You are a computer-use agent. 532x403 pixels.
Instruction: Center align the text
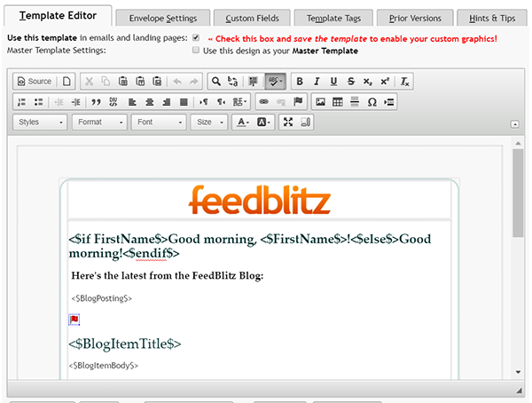pyautogui.click(x=150, y=102)
